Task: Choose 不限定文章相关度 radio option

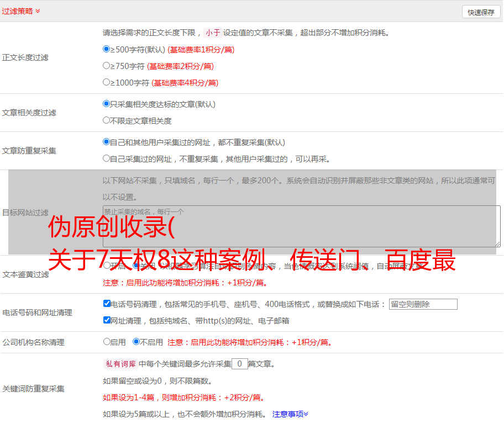Action: (107, 120)
